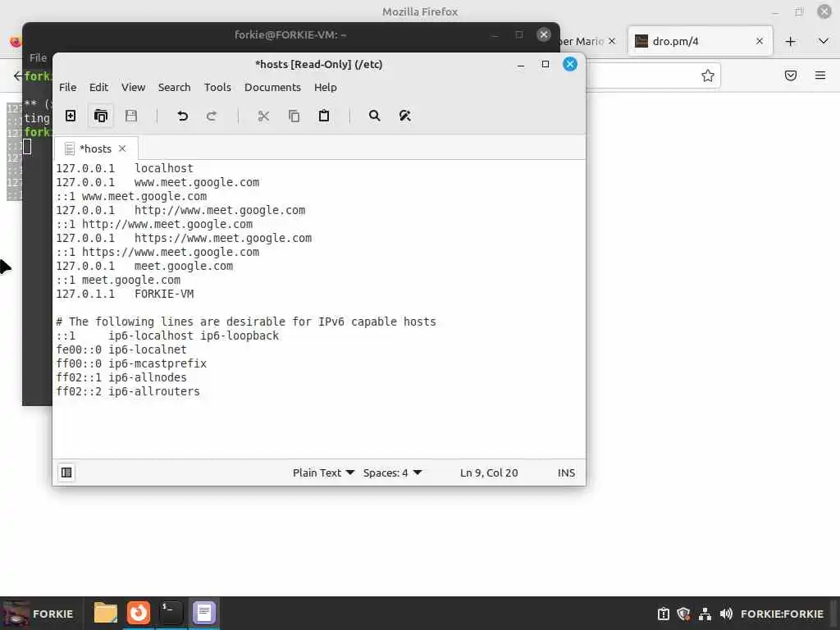Open the terminal window File menu

(38, 57)
